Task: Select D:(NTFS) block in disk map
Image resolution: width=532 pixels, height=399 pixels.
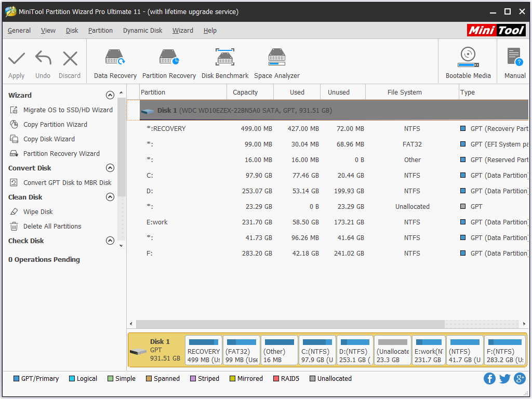Action: coord(355,351)
